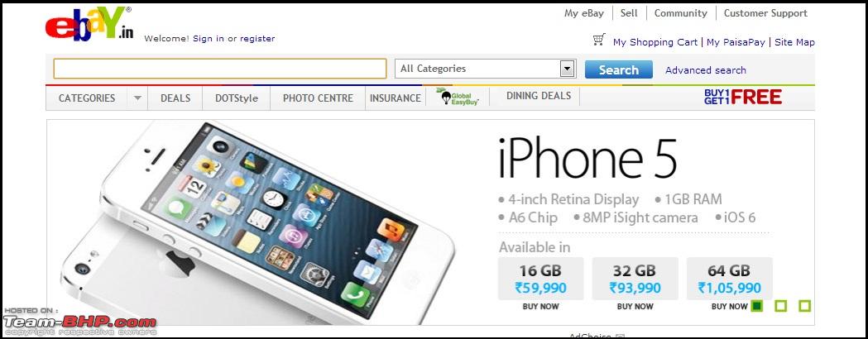Click Buy Now under 32 GB
The height and width of the screenshot is (339, 868).
[635, 307]
